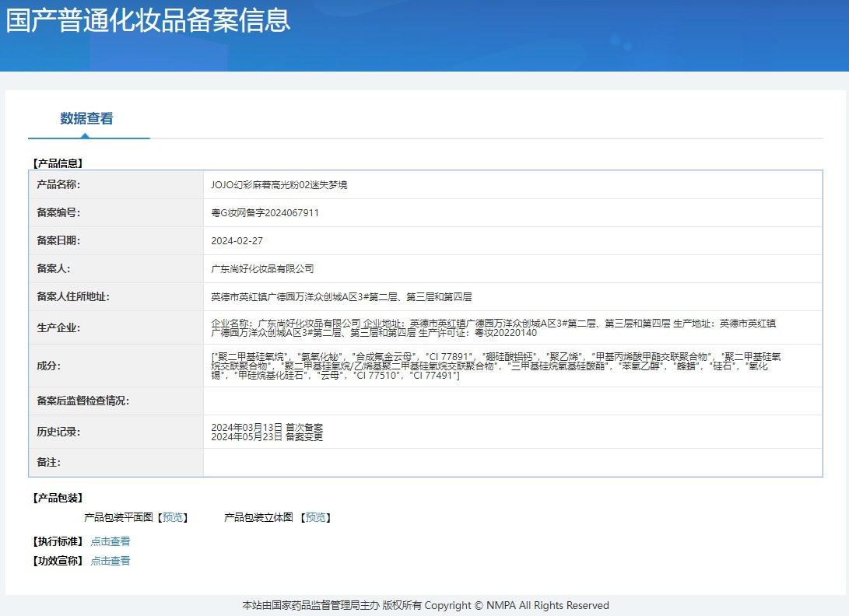Click the 【产品包装】 section heading
This screenshot has height=616, width=849.
click(58, 498)
